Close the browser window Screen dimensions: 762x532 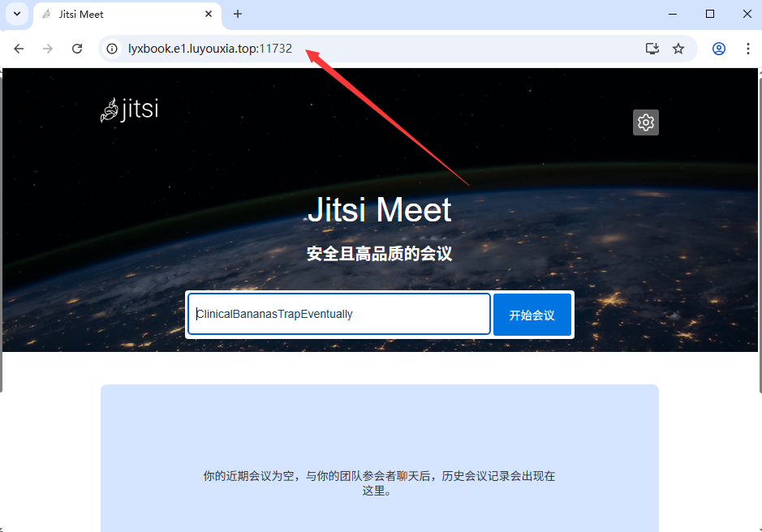747,14
